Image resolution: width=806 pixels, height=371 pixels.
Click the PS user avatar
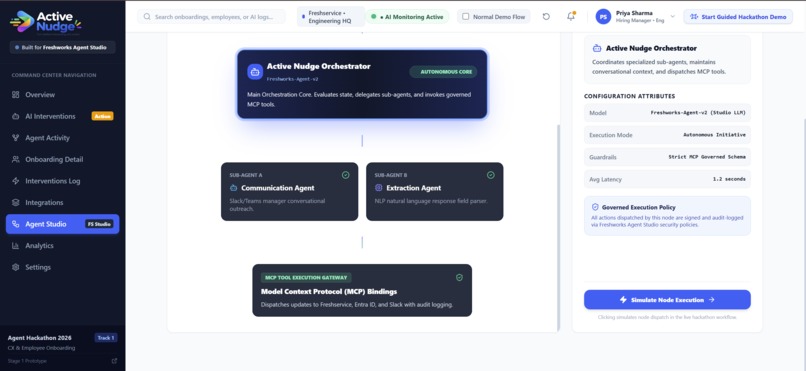[x=603, y=16]
